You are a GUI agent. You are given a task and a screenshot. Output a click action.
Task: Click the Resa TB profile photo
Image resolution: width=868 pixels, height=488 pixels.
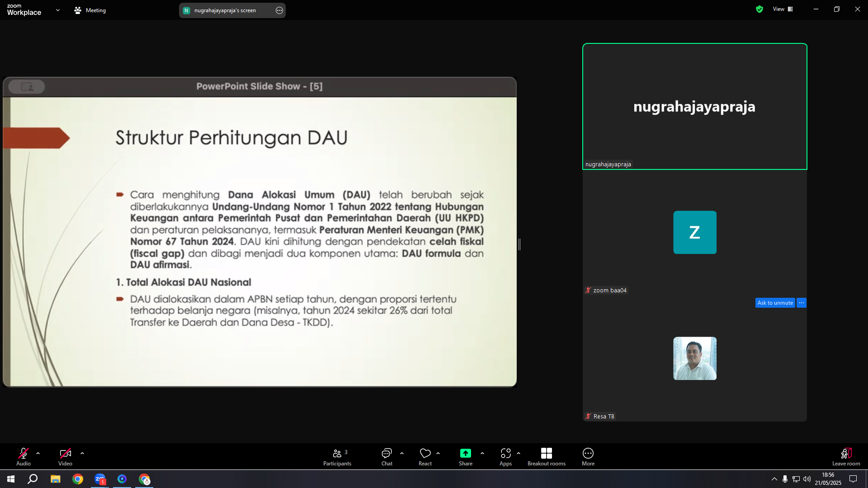(x=695, y=358)
